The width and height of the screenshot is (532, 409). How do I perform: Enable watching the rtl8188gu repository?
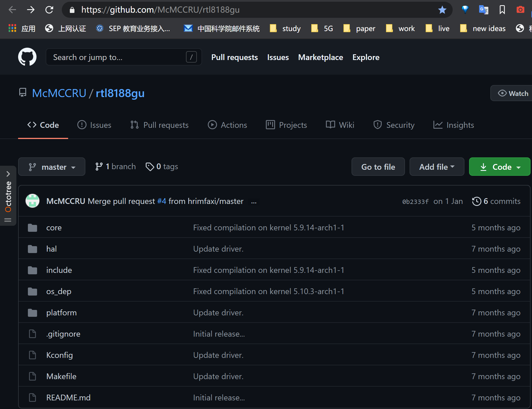pyautogui.click(x=515, y=93)
